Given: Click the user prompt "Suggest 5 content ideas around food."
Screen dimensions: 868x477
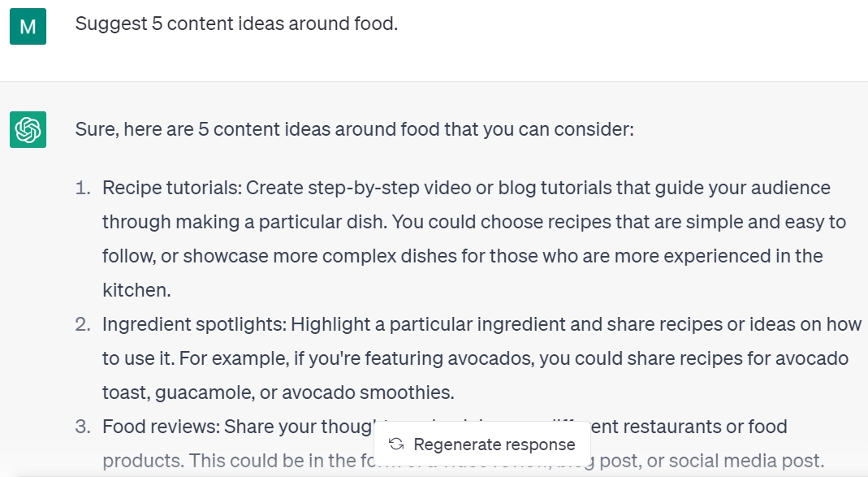Looking at the screenshot, I should 236,24.
